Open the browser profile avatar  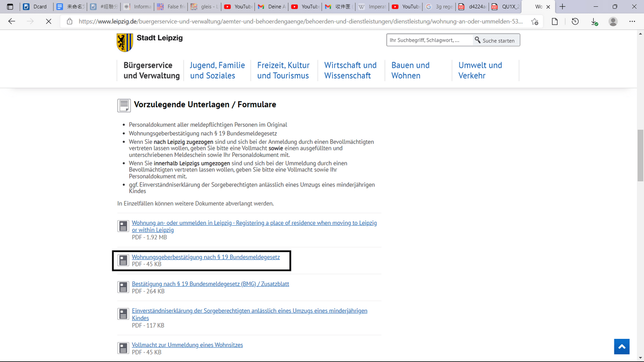pyautogui.click(x=613, y=22)
